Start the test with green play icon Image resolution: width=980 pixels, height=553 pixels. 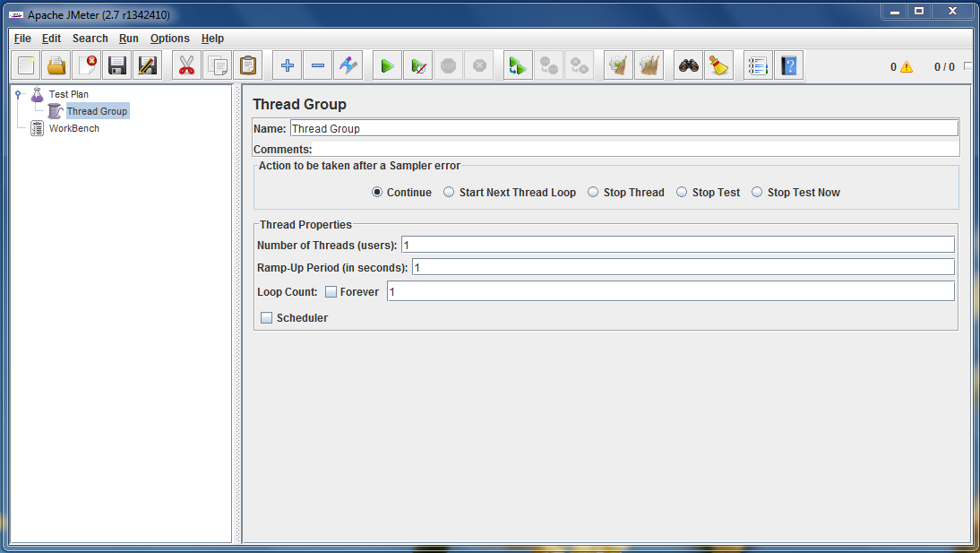[388, 65]
